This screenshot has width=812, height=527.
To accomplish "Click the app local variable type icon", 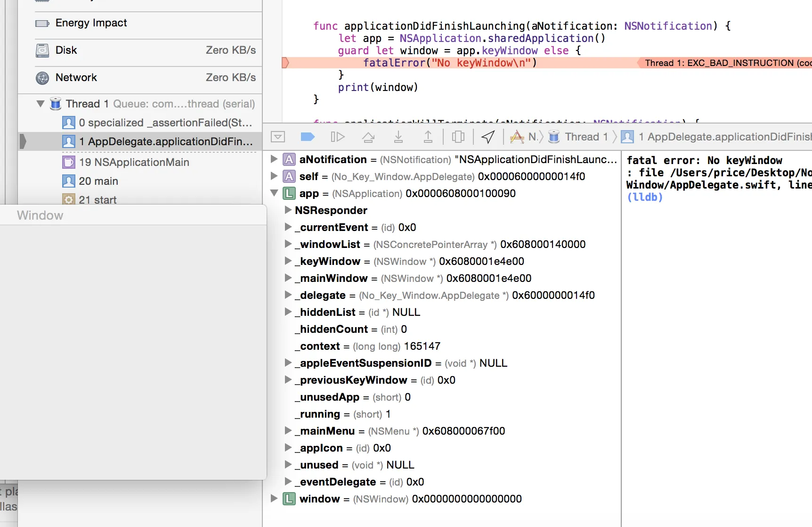I will pyautogui.click(x=289, y=193).
